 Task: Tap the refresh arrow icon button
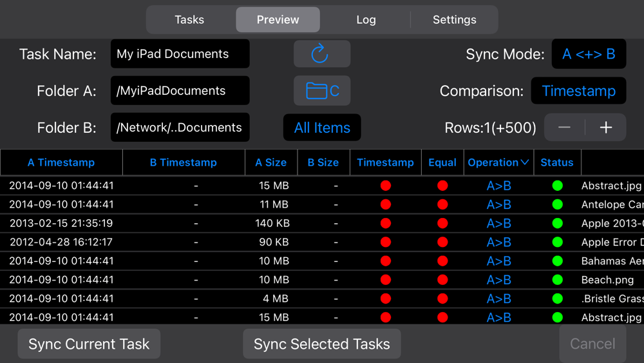321,54
